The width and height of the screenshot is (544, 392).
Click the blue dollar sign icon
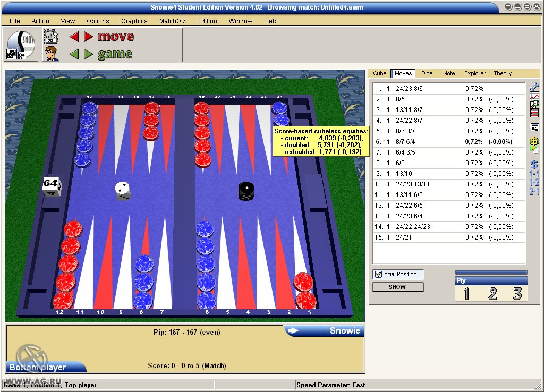[534, 165]
